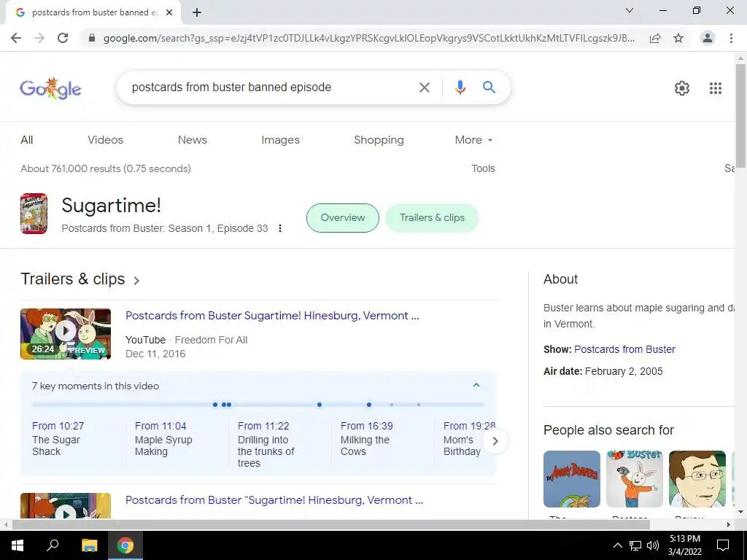Image resolution: width=747 pixels, height=560 pixels.
Task: Click the horizontal scrollbar right arrow
Action: pos(729,525)
